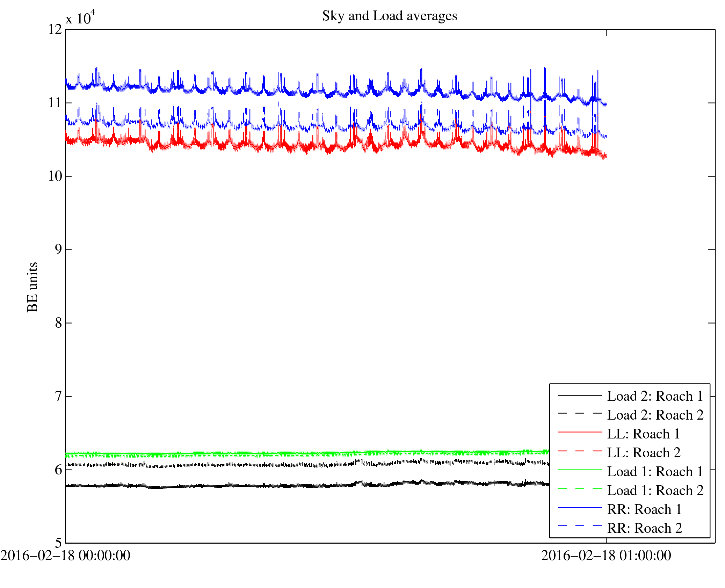Viewport: 725px width, 588px height.
Task: Click the solid black line sample in legend
Action: pyautogui.click(x=580, y=395)
